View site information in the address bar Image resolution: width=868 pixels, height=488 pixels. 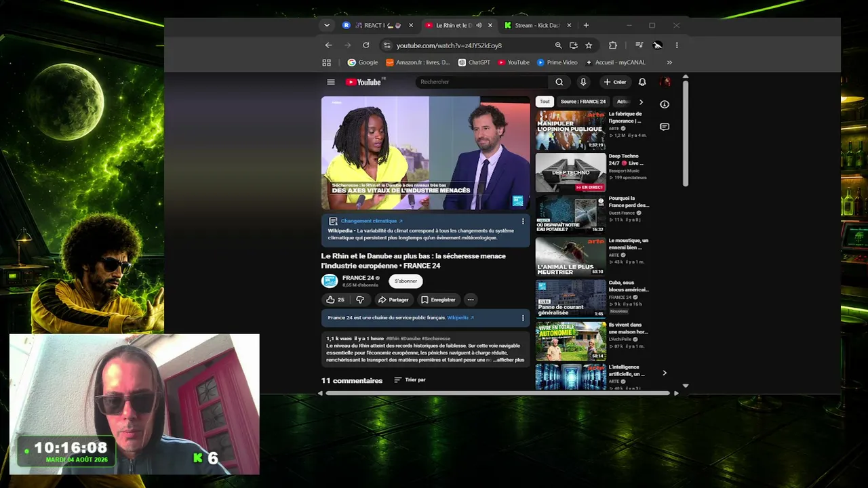pyautogui.click(x=387, y=45)
